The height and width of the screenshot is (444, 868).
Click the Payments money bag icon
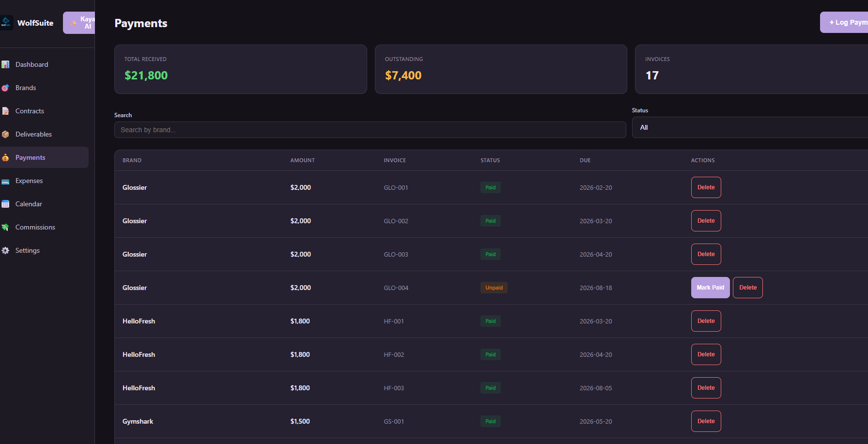click(x=5, y=157)
